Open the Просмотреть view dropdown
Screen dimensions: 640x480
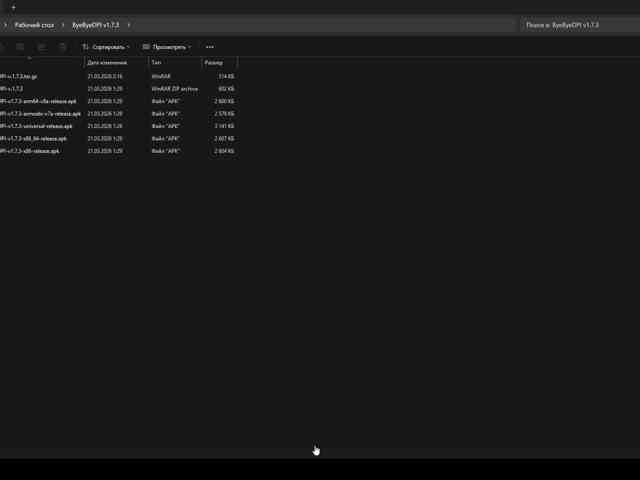pyautogui.click(x=167, y=47)
